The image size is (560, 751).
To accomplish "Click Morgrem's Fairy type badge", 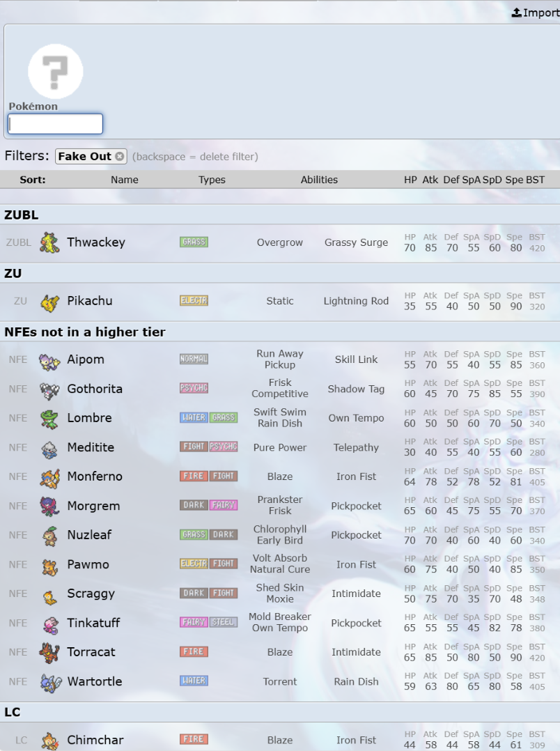I will (x=223, y=505).
